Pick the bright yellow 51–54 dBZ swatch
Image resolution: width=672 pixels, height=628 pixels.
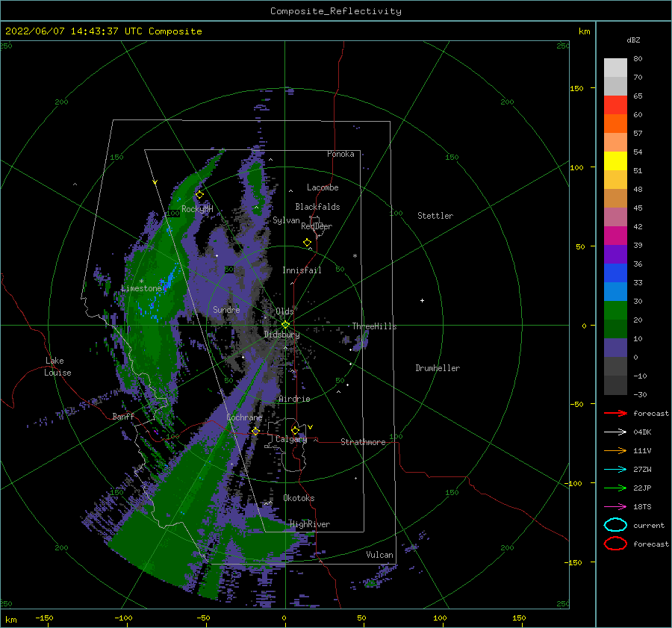click(x=615, y=161)
